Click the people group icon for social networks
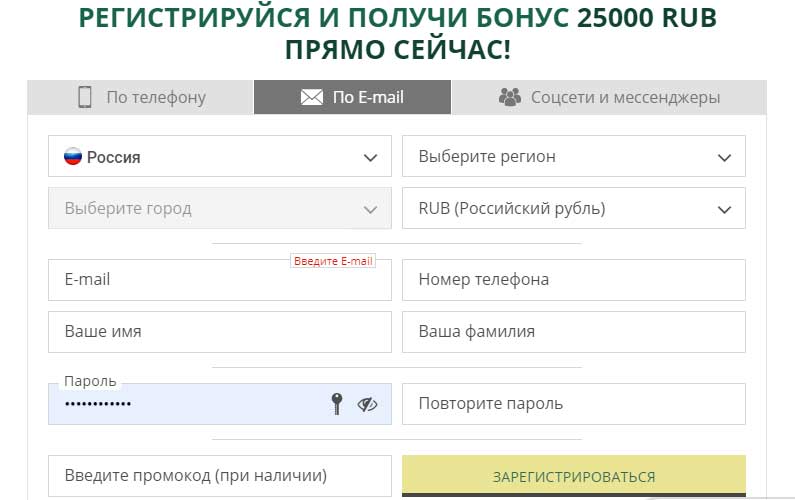Viewport: 795px width, 500px height. (510, 97)
